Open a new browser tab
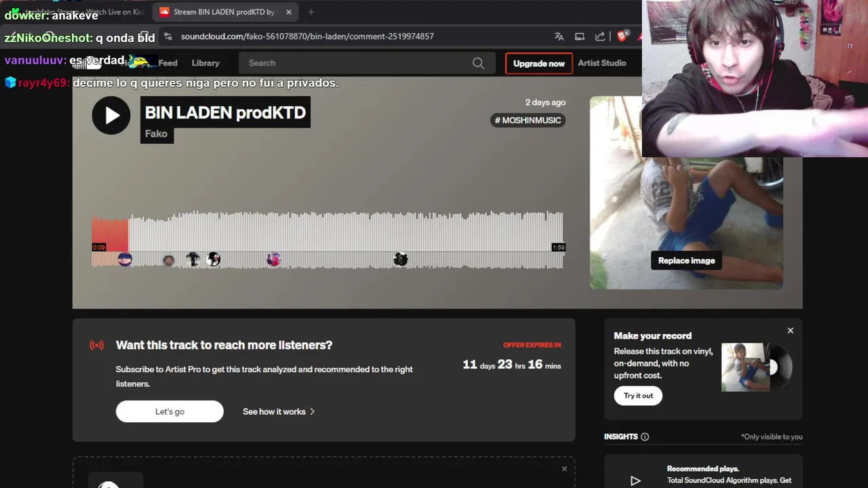The height and width of the screenshot is (488, 868). pos(311,12)
